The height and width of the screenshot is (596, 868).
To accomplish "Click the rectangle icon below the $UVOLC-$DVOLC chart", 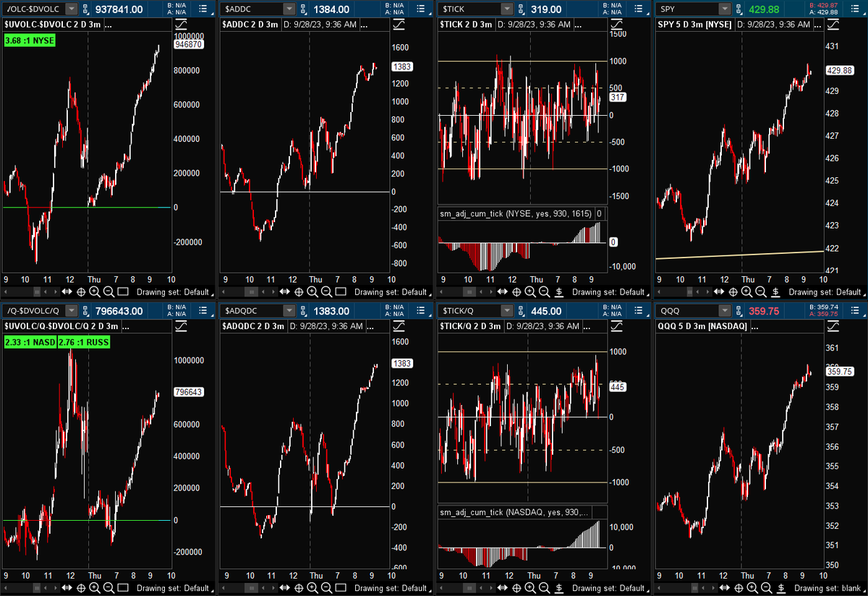I will (123, 292).
